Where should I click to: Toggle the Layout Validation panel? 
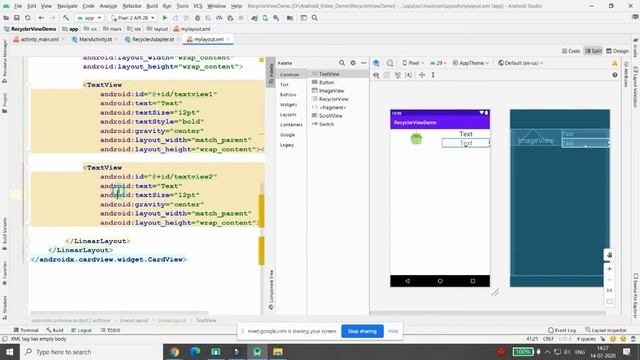click(x=636, y=87)
